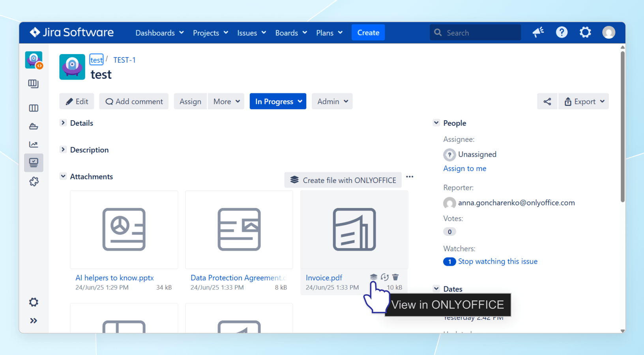Open project settings gear in sidebar
The height and width of the screenshot is (355, 644).
(x=34, y=302)
